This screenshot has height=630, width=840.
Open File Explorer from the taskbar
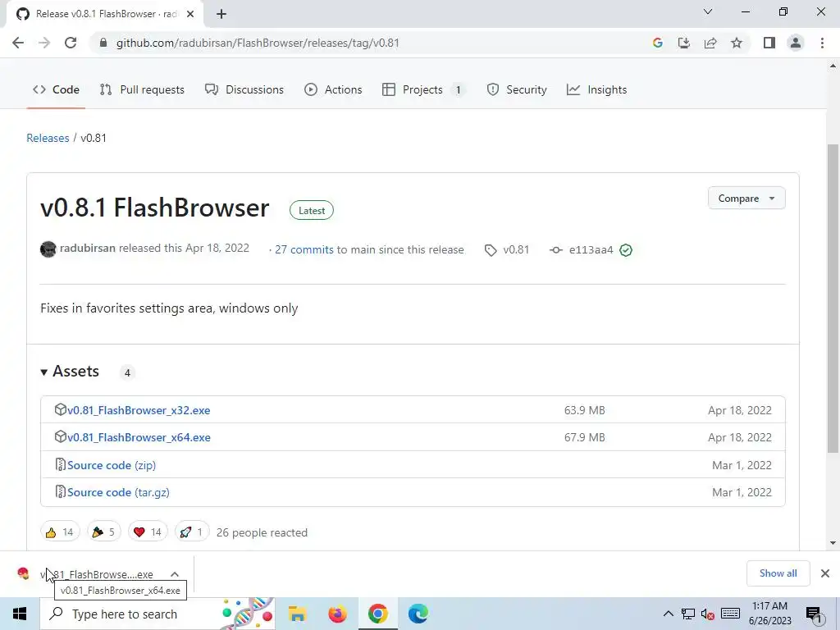click(x=297, y=614)
